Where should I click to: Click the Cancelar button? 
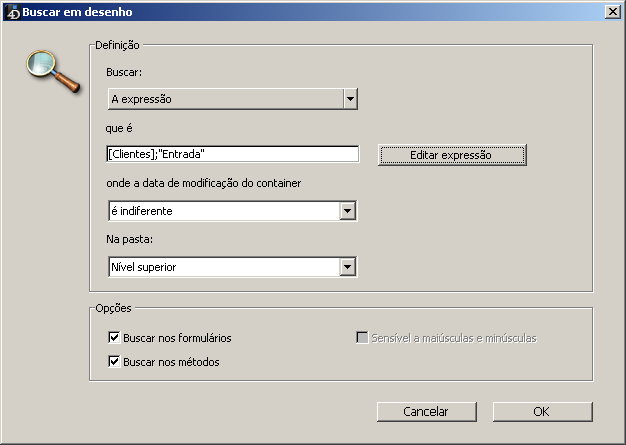pyautogui.click(x=425, y=411)
